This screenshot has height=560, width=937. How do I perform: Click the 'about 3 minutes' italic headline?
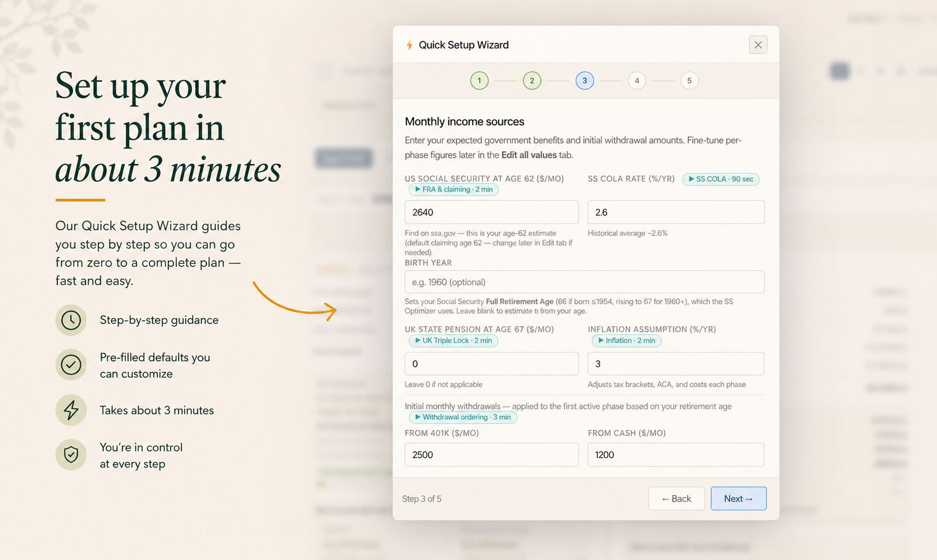pos(168,170)
